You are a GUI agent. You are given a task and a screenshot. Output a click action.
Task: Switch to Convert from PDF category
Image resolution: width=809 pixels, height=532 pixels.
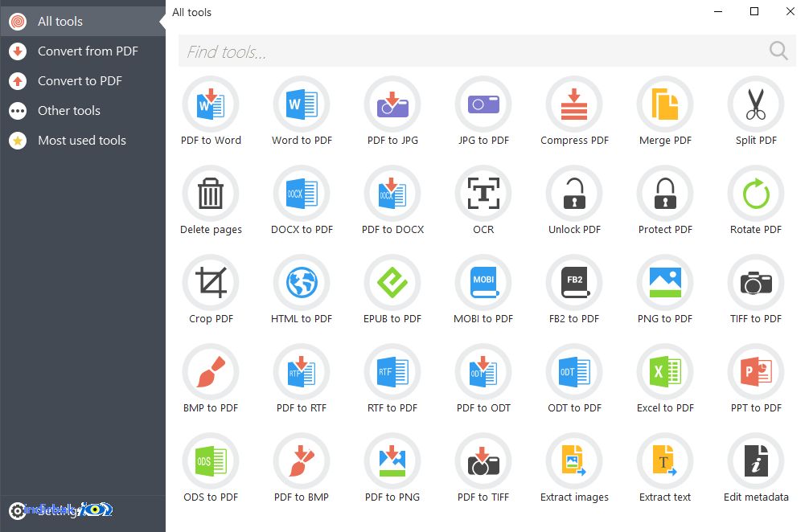pyautogui.click(x=83, y=51)
